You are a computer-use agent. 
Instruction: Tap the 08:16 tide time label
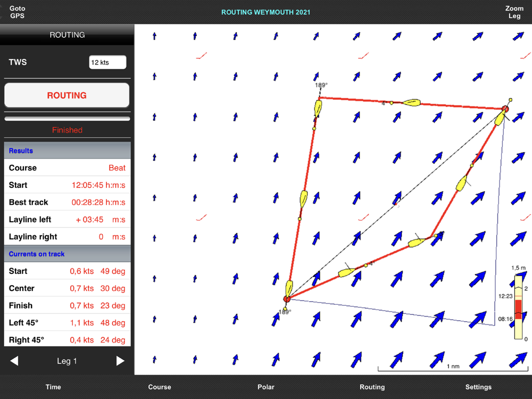click(505, 319)
